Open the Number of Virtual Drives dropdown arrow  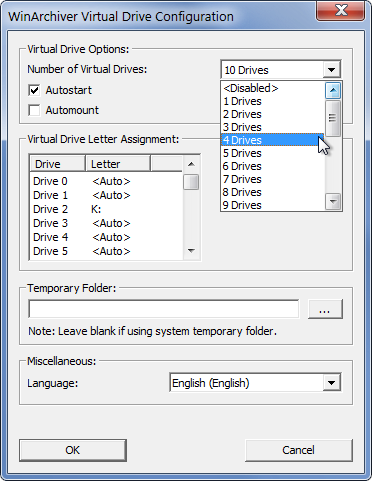(x=331, y=70)
